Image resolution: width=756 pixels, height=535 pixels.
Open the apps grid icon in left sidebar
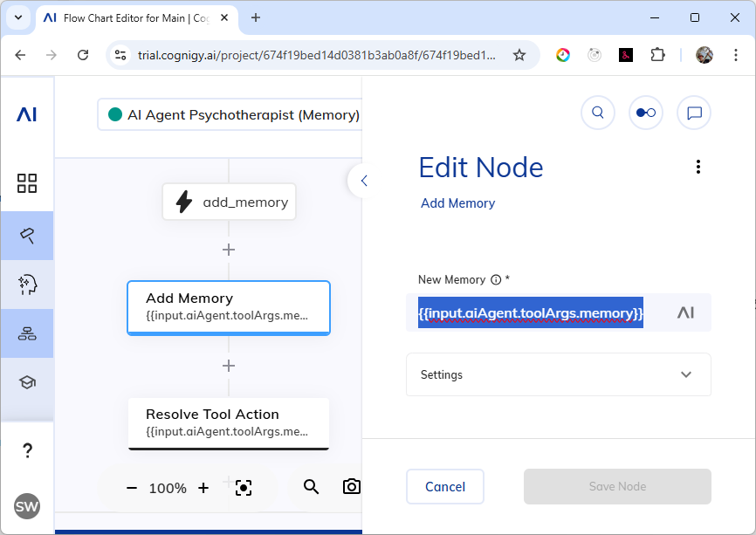point(27,183)
